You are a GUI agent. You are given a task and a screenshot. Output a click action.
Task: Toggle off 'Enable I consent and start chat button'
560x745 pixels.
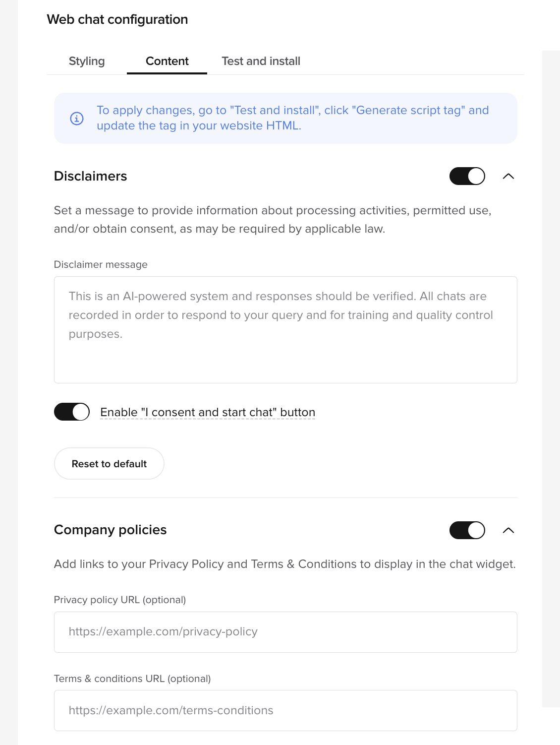pyautogui.click(x=71, y=412)
